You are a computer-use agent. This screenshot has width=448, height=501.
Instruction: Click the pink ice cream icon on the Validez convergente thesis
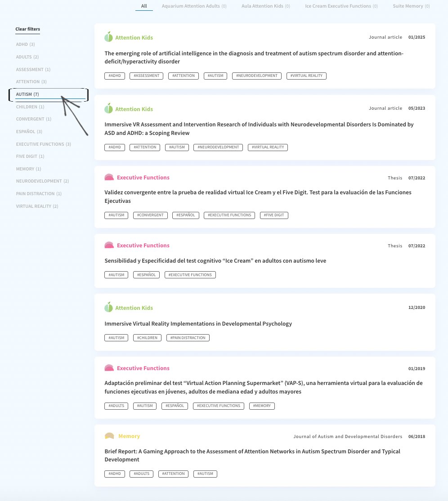[109, 177]
